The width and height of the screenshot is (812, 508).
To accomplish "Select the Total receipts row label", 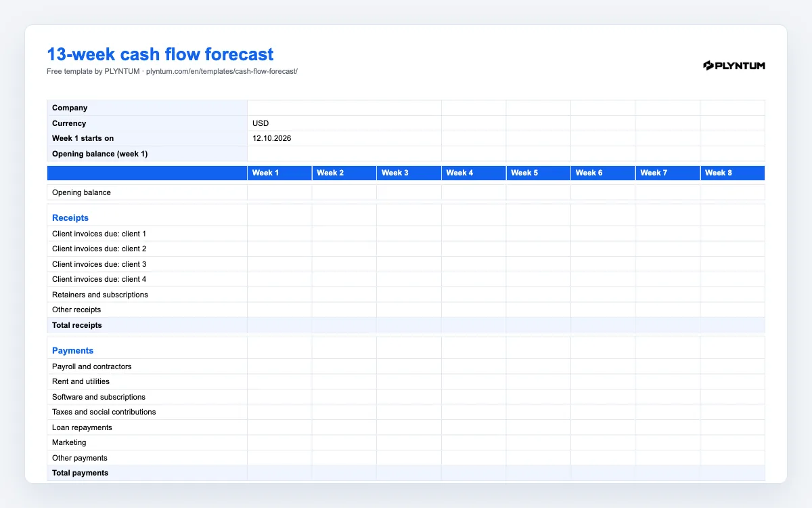I will [x=147, y=325].
